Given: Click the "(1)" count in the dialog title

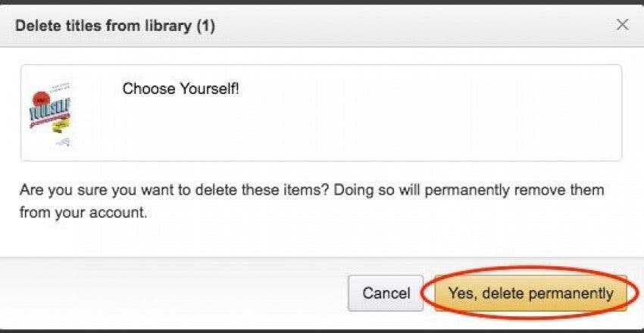Looking at the screenshot, I should (205, 26).
